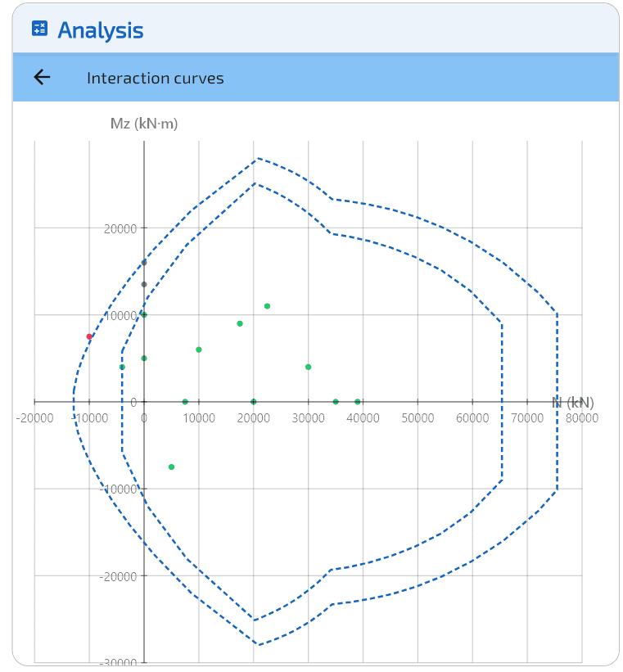The width and height of the screenshot is (623, 672).
Task: Select the green point with negative Mz
Action: tap(171, 467)
